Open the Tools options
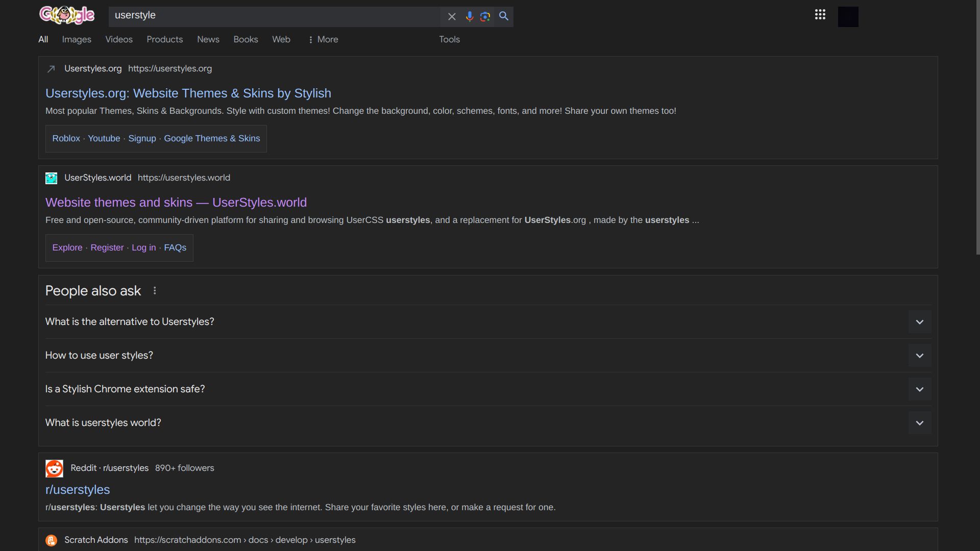This screenshot has width=980, height=551. pyautogui.click(x=450, y=39)
